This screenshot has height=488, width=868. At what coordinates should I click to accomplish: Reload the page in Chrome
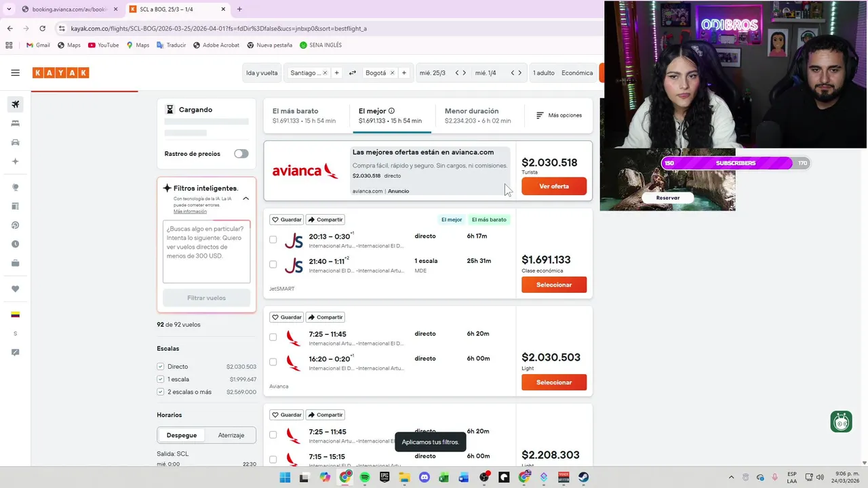click(42, 28)
